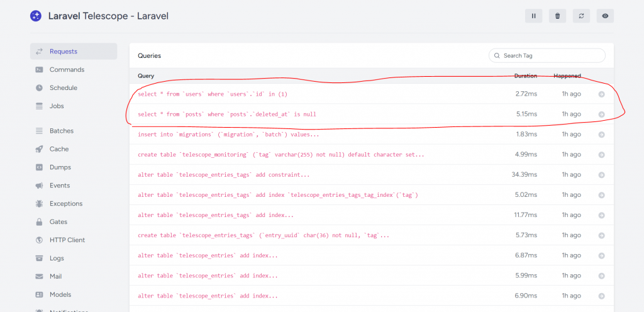Click the magnifier icon in Search Tag
Viewport: 644px width, 312px height.
coord(497,55)
